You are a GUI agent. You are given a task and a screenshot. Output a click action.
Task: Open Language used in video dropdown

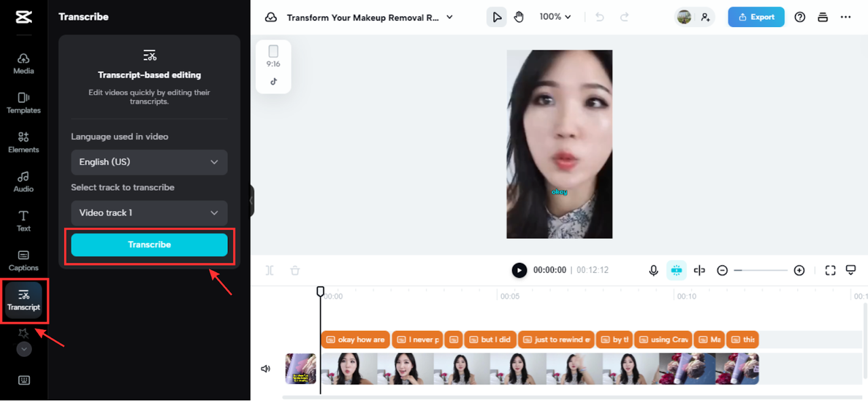click(x=149, y=162)
